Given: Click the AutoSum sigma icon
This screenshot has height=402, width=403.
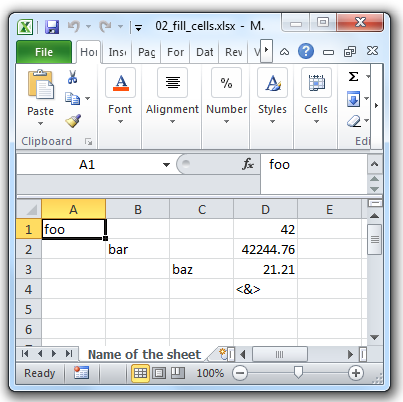Looking at the screenshot, I should (353, 77).
